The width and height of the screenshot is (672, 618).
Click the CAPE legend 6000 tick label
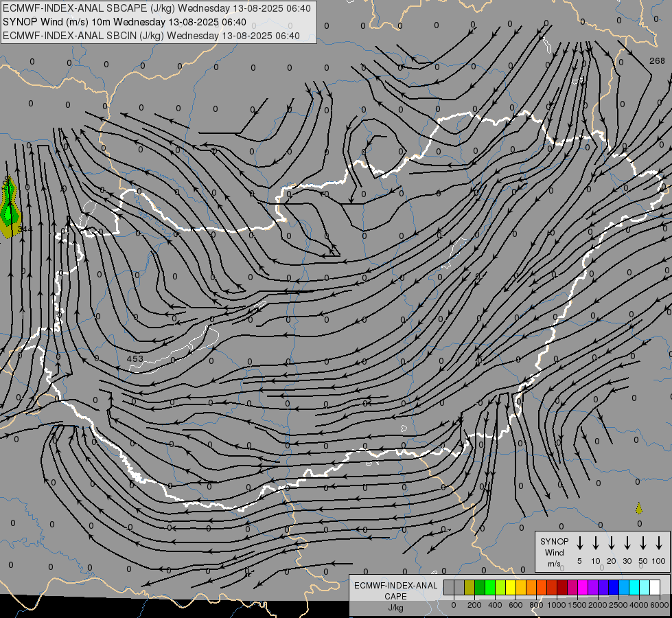coord(660,605)
